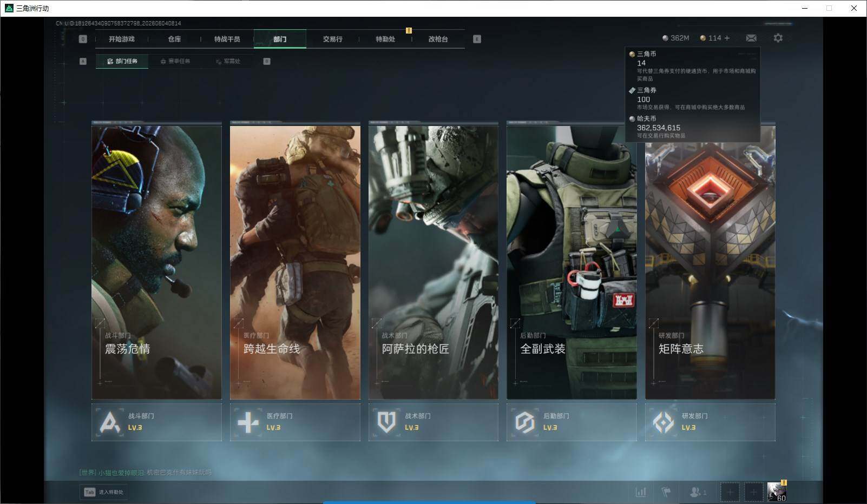Go to the 特战干员 tab

coord(227,39)
